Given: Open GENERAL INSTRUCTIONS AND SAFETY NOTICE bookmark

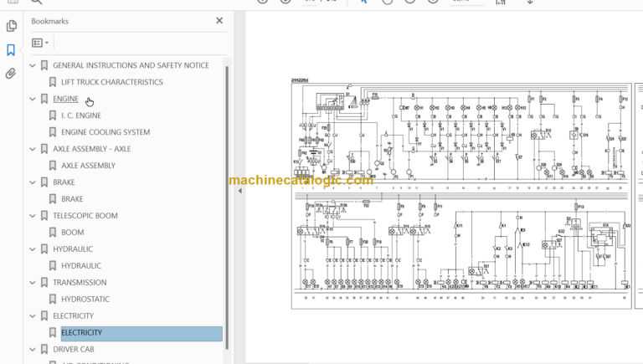Looking at the screenshot, I should tap(131, 65).
